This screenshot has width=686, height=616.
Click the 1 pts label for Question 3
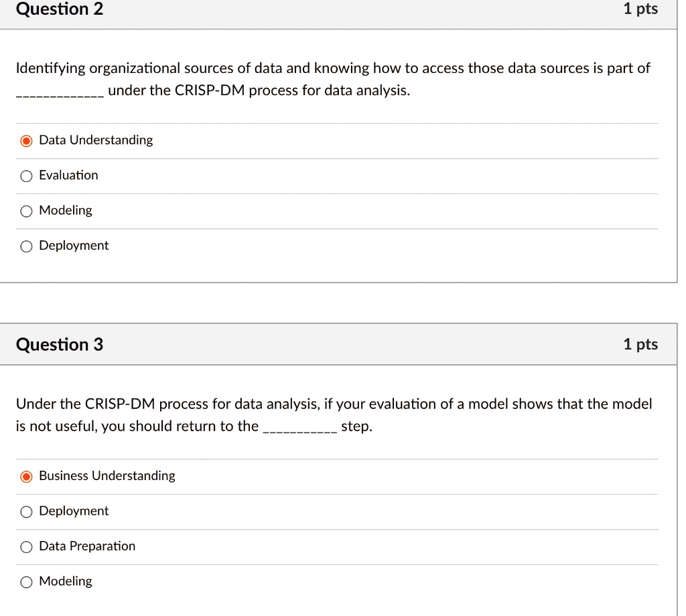(x=640, y=344)
